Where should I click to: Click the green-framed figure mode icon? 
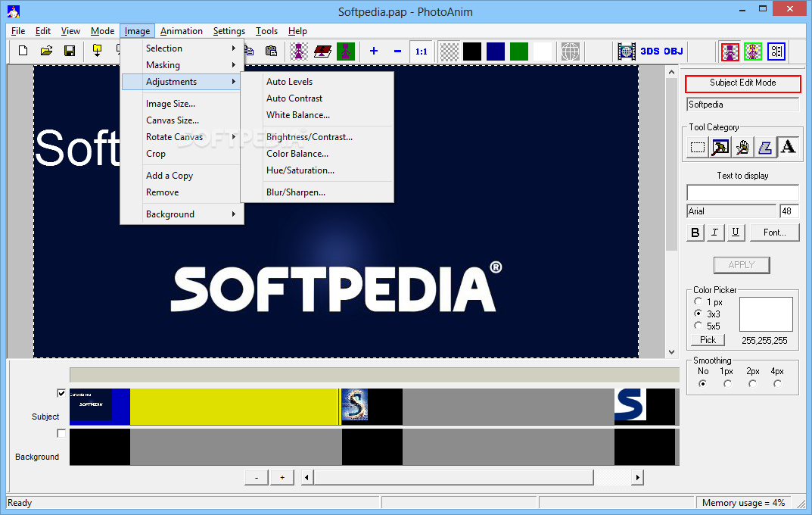(753, 51)
